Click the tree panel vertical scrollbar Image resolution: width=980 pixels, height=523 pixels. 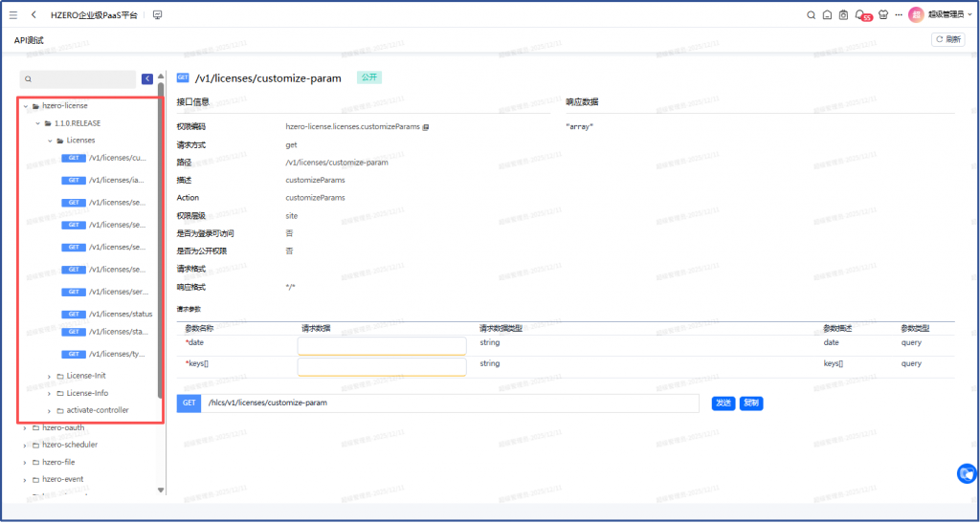(161, 239)
